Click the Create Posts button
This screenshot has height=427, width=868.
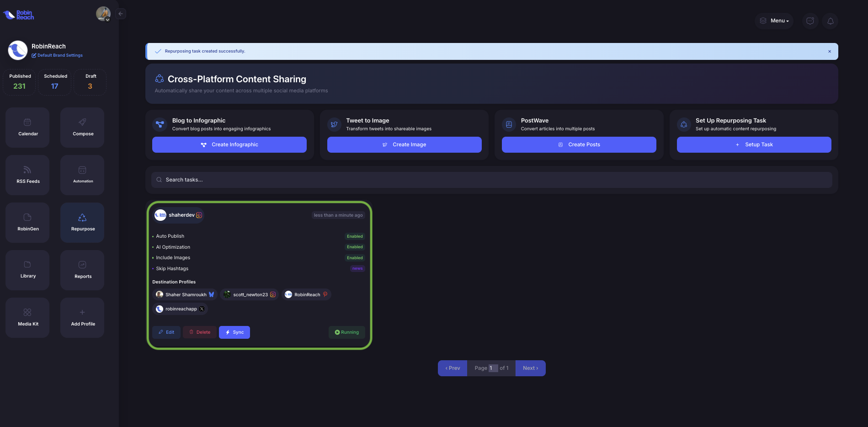point(579,144)
